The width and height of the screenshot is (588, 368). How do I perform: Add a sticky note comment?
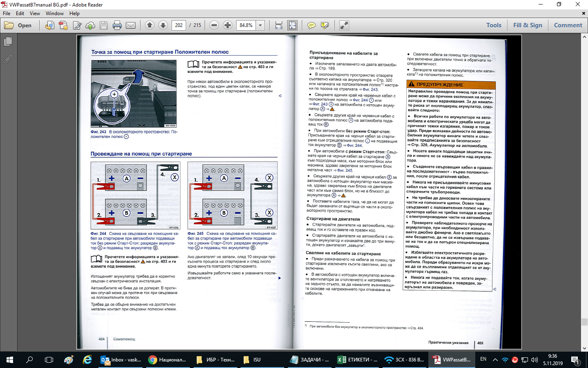point(311,25)
